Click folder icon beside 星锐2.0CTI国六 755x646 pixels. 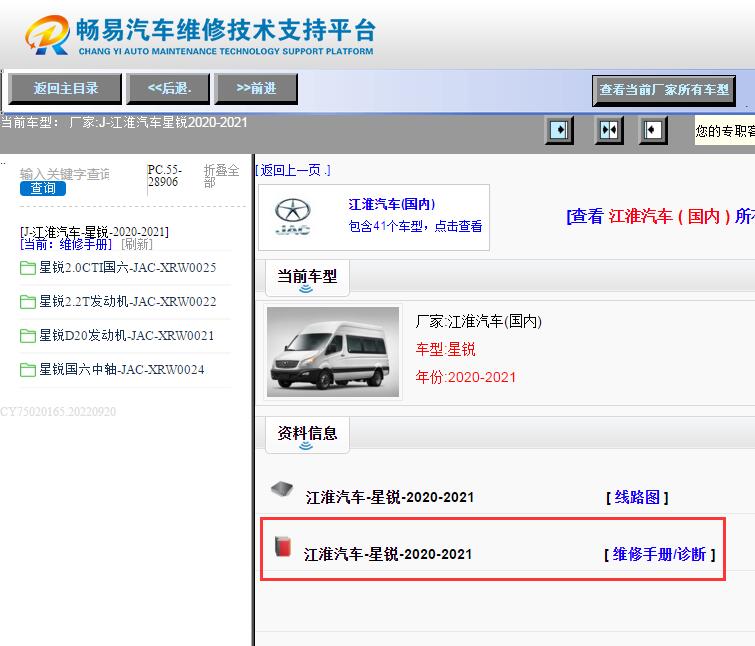(27, 268)
